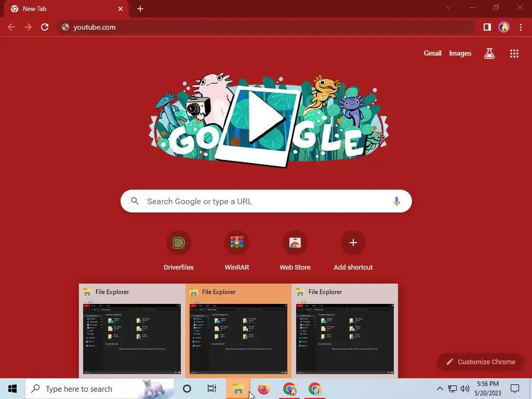532x399 pixels.
Task: Switch to the first Chrome taskbar icon
Action: point(289,389)
